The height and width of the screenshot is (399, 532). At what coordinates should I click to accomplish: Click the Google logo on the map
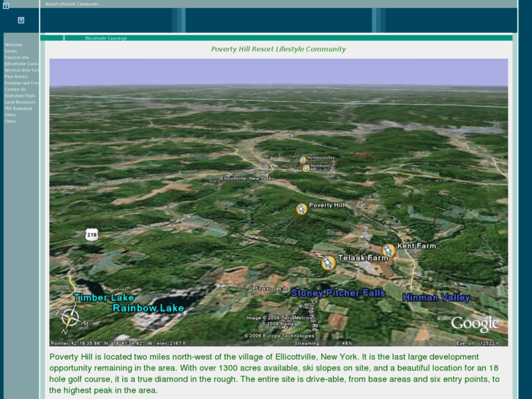point(475,324)
